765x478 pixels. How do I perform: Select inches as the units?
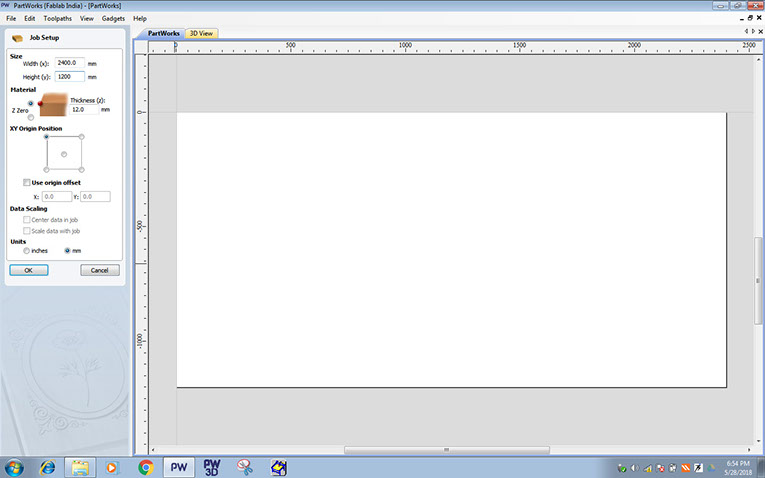pyautogui.click(x=26, y=251)
